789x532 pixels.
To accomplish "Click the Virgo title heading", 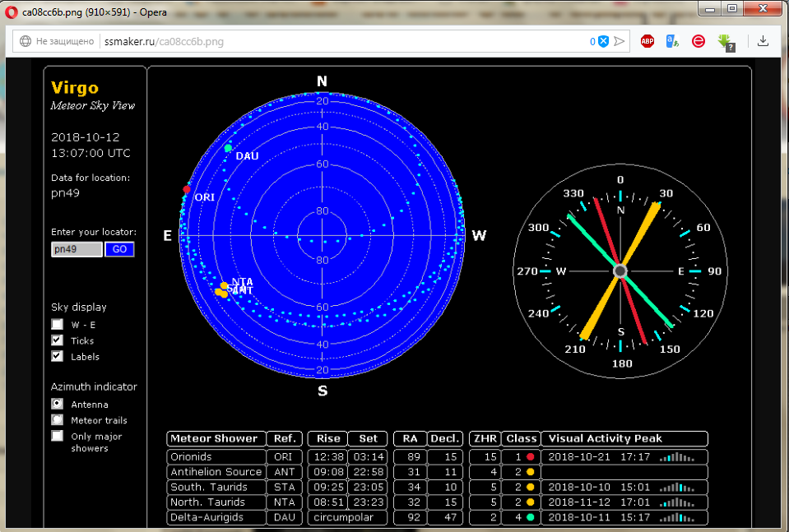I will (75, 87).
